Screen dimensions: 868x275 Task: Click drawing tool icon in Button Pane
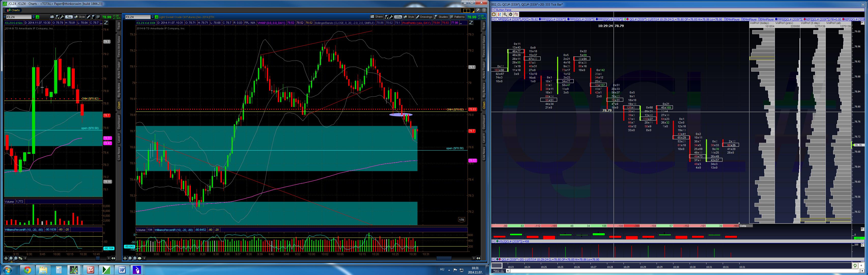516,15
